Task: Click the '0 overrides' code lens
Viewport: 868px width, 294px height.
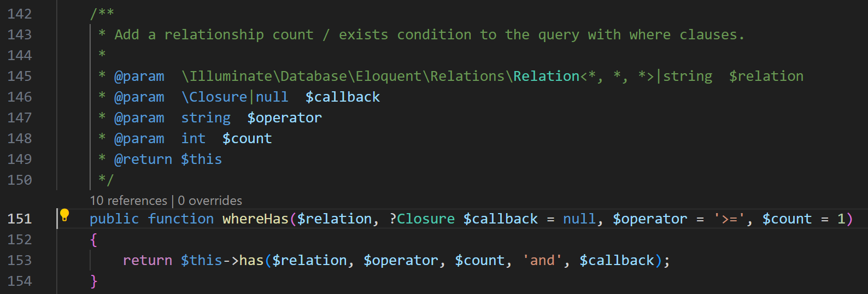Action: [x=210, y=201]
